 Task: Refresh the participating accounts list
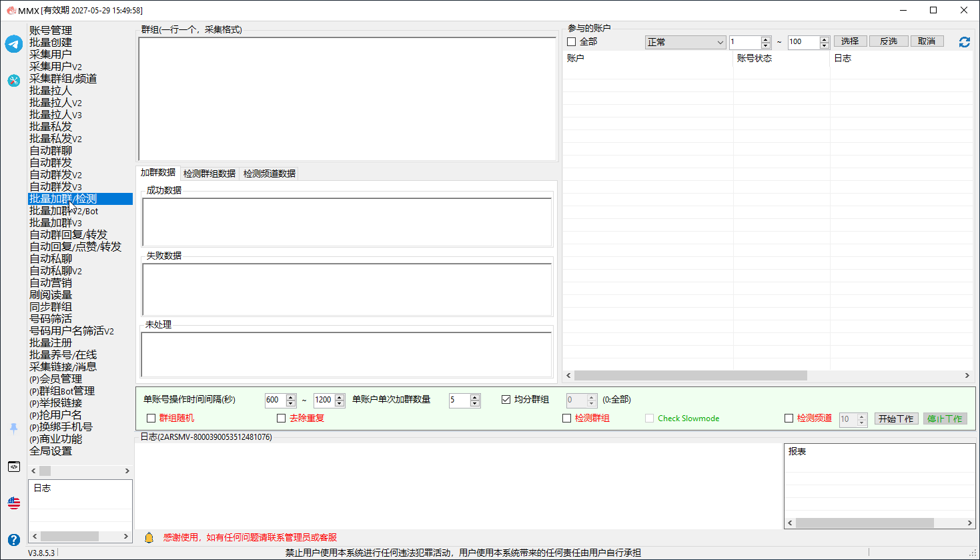coord(965,42)
